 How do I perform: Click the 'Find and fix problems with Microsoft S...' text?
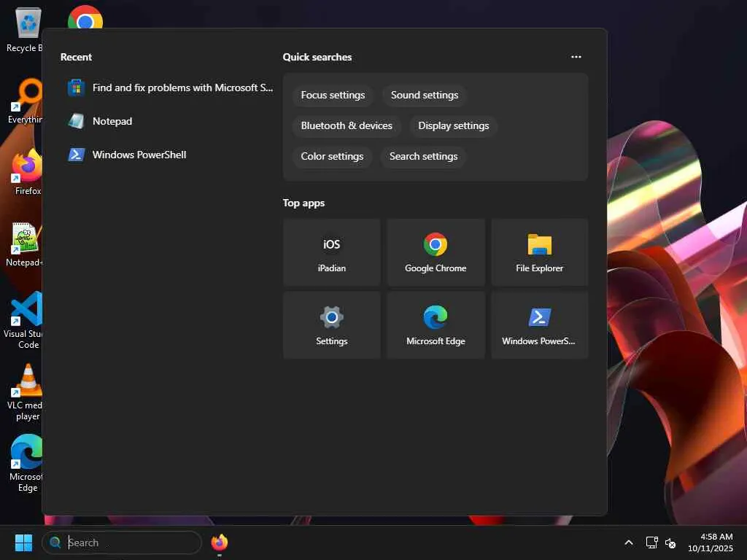coord(182,87)
